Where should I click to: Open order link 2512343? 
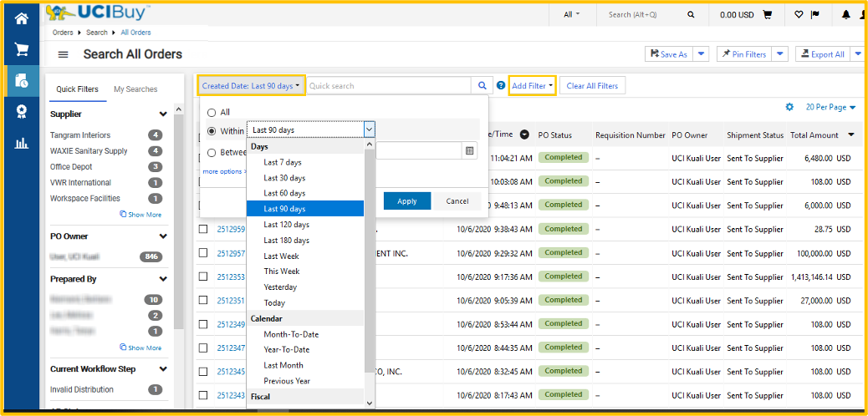coord(231,395)
